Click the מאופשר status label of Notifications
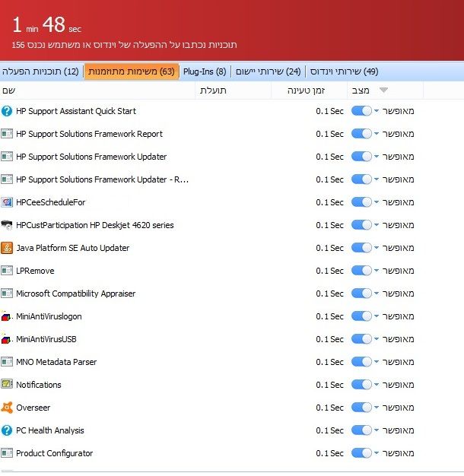 [x=398, y=385]
